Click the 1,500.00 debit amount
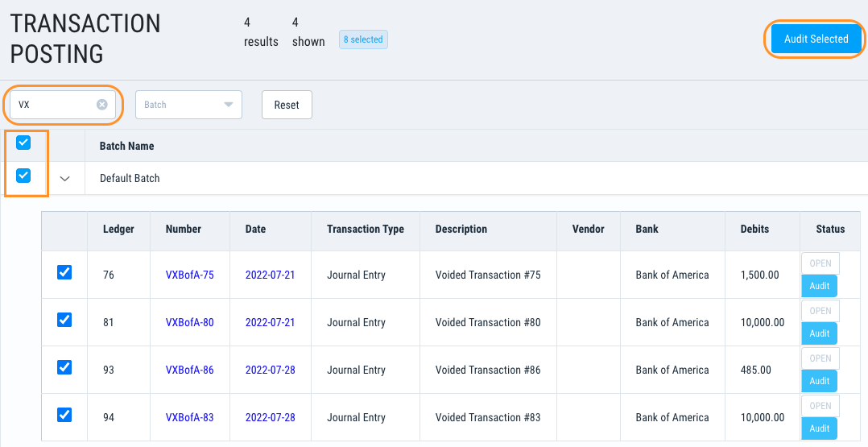The height and width of the screenshot is (447, 868). click(759, 275)
